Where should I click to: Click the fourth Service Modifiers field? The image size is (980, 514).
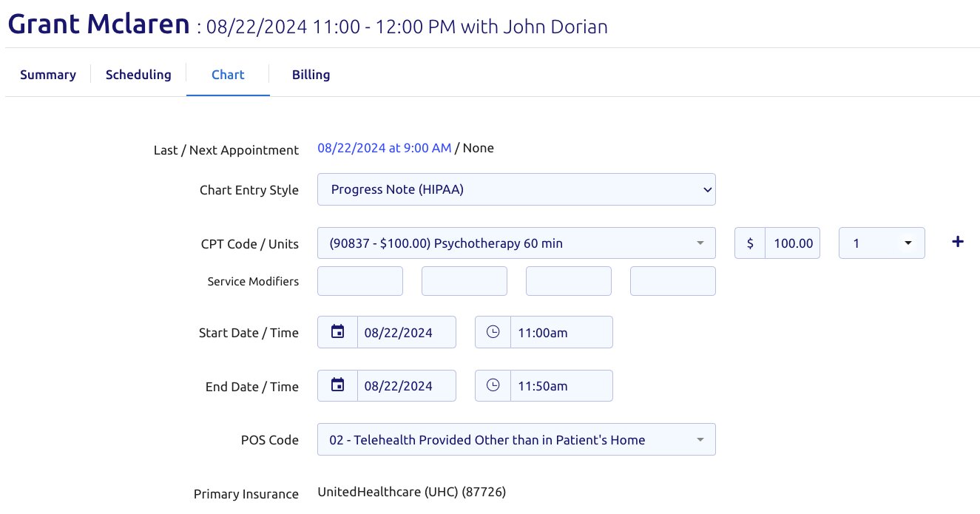pos(672,281)
